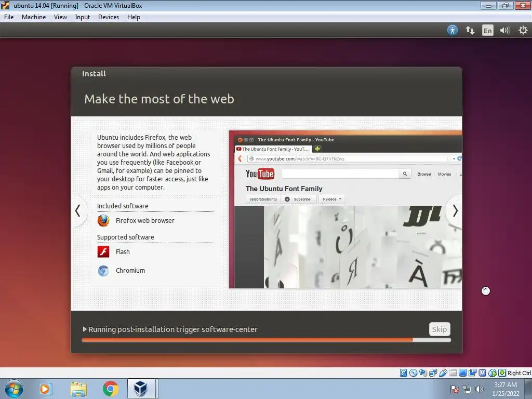
Task: Go to next installer slide
Action: (x=455, y=211)
